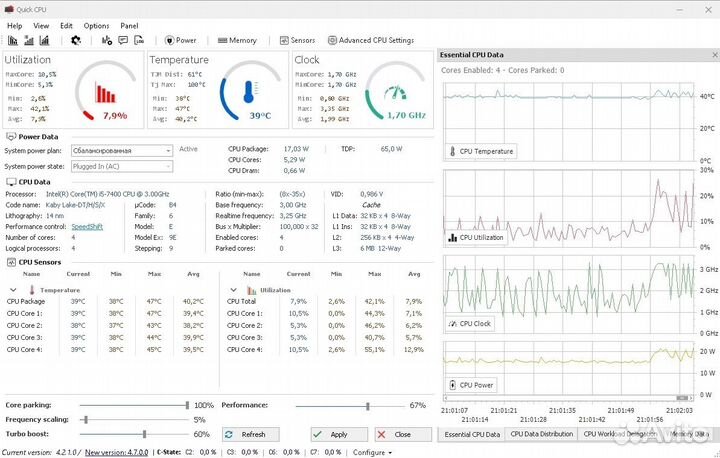Click the speech-bubble icon in the toolbar
Viewport: 720px width, 458px height.
click(x=123, y=41)
